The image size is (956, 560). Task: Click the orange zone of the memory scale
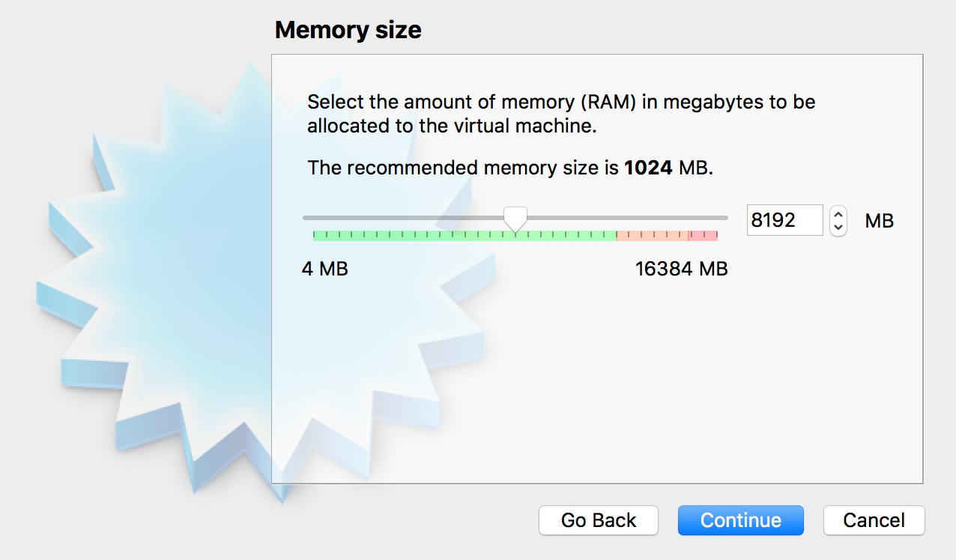pos(653,235)
